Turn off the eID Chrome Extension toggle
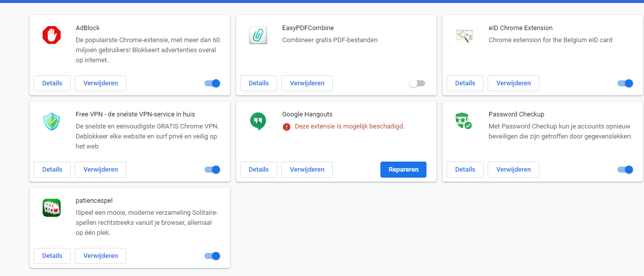 click(625, 83)
